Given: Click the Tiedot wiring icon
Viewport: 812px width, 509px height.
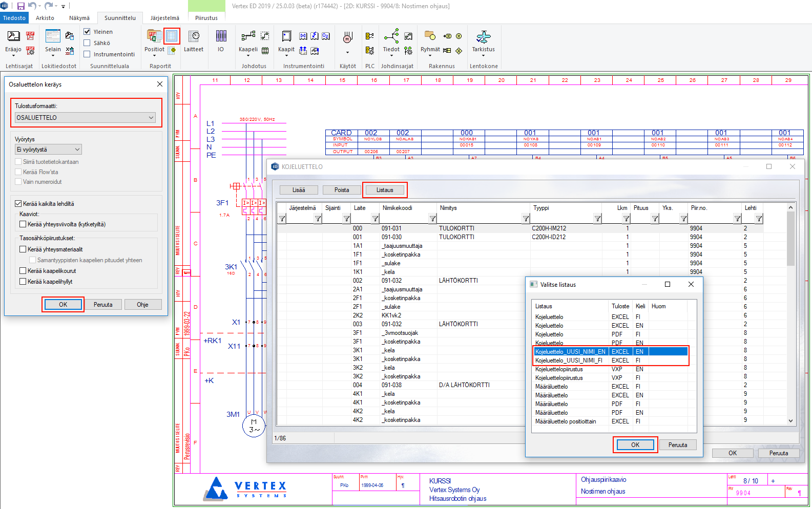Looking at the screenshot, I should coord(391,37).
